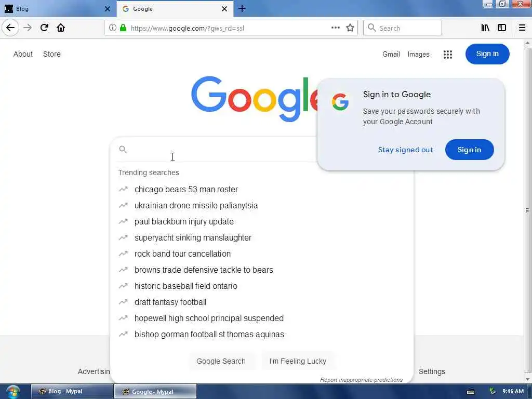Show site information via the info icon
The width and height of the screenshot is (532, 399).
tap(112, 28)
